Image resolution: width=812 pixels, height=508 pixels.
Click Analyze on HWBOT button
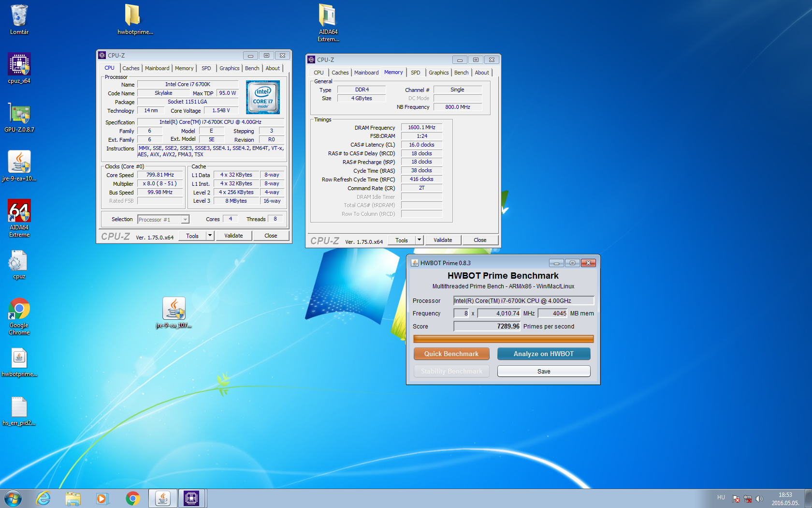(x=544, y=354)
